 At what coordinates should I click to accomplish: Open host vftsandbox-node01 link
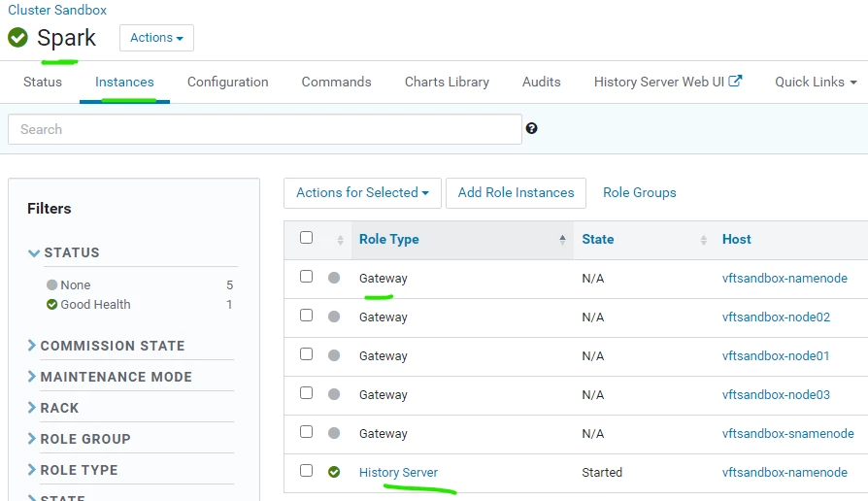[776, 356]
